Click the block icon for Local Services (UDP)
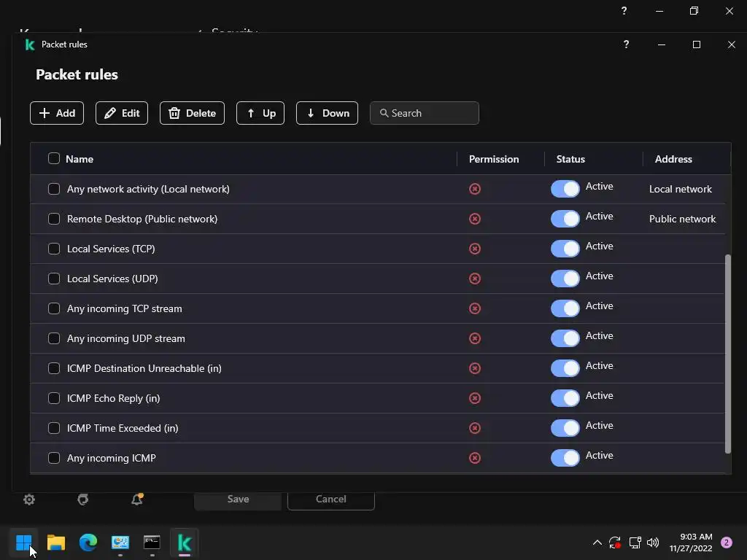This screenshot has height=560, width=747. coord(474,279)
